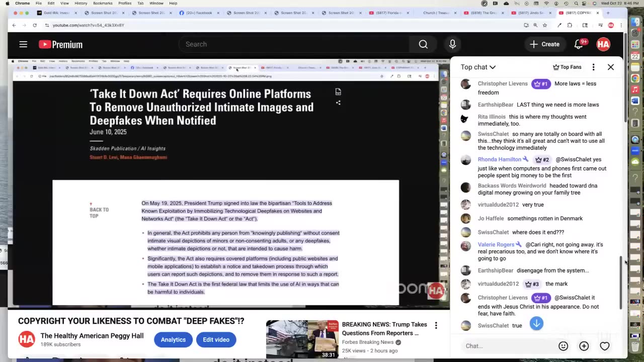Click the Chrome address bar URL
The height and width of the screenshot is (362, 644).
click(x=88, y=25)
